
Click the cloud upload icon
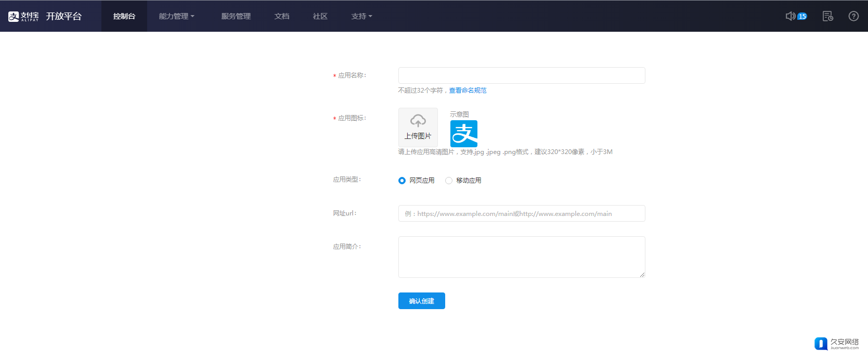click(x=418, y=121)
